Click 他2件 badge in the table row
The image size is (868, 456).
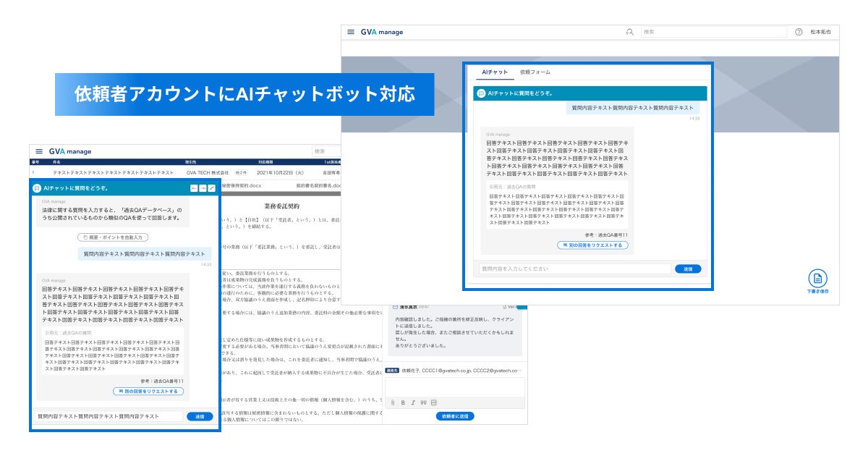241,173
